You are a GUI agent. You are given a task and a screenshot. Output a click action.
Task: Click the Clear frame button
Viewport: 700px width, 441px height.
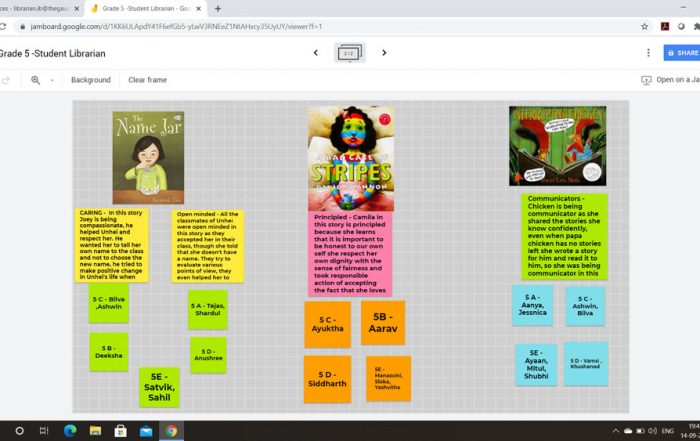(147, 80)
